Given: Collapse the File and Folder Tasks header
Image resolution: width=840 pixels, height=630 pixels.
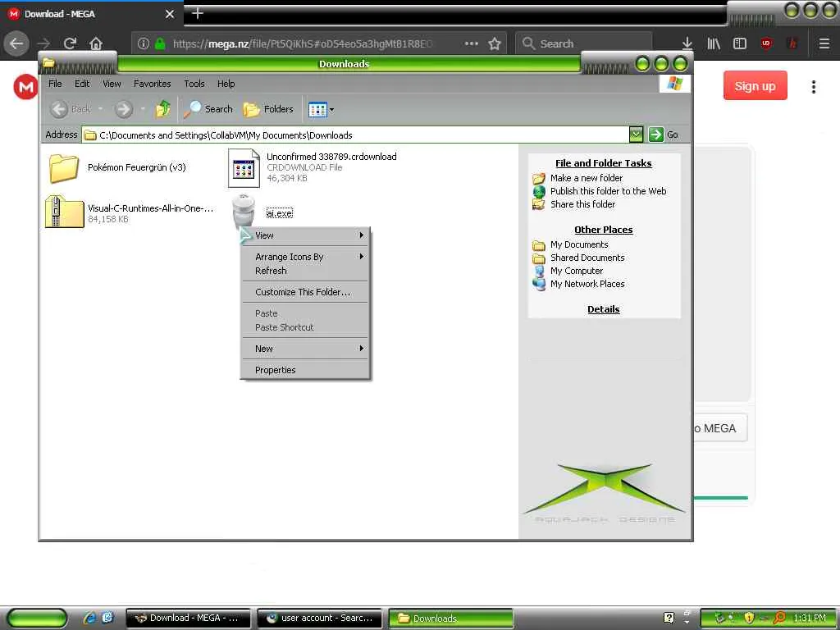Looking at the screenshot, I should click(603, 163).
